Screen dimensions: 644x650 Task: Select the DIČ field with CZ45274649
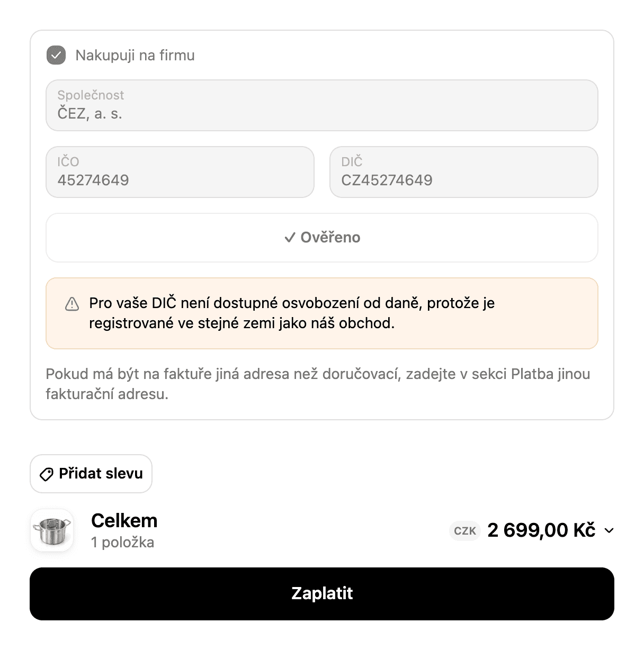click(464, 172)
